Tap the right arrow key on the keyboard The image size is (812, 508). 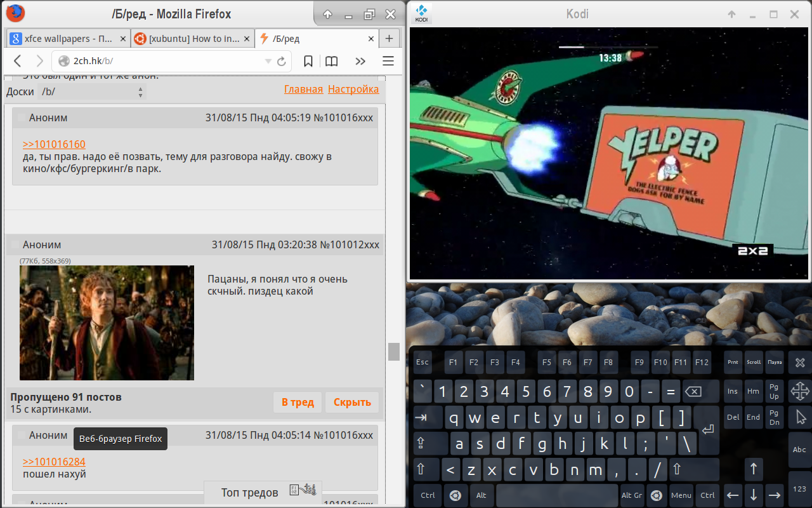[774, 495]
